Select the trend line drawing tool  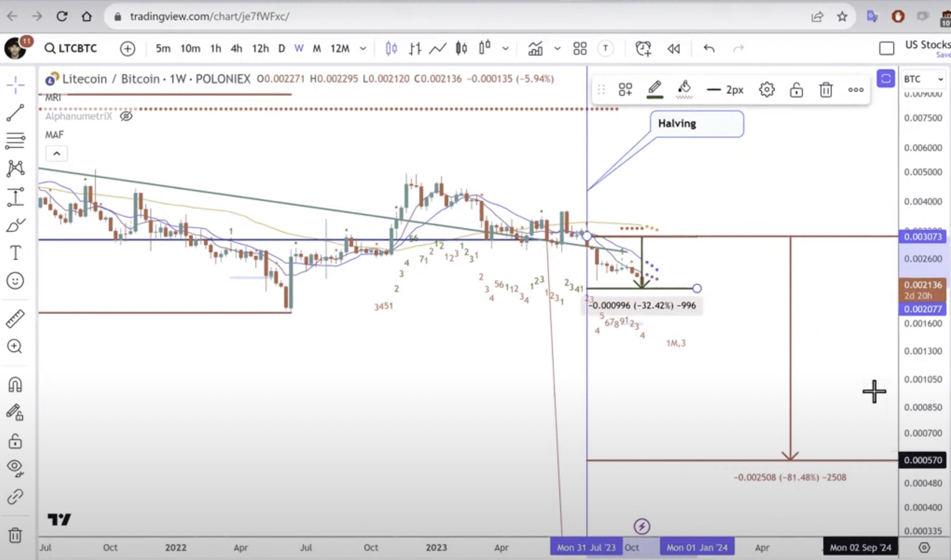pos(15,113)
